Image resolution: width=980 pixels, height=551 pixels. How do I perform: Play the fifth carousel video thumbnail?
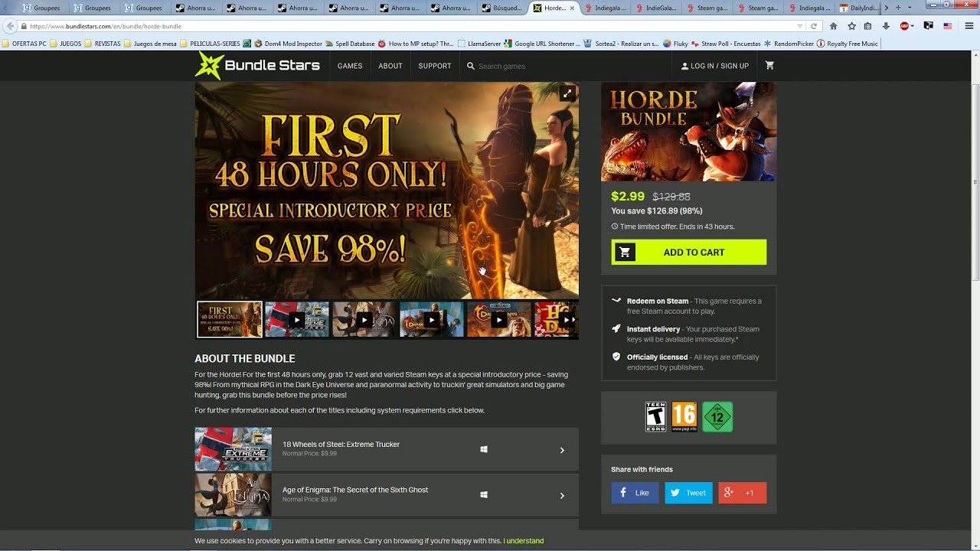point(499,319)
